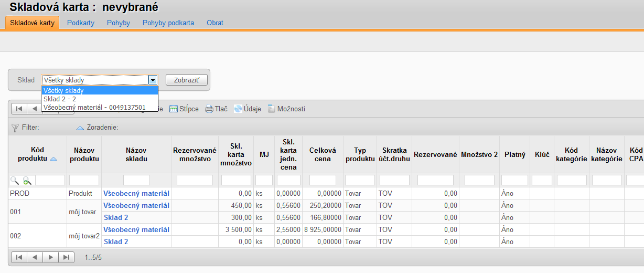Click sort arrow beside Kód produktu header
The width and height of the screenshot is (644, 273).
tap(53, 159)
